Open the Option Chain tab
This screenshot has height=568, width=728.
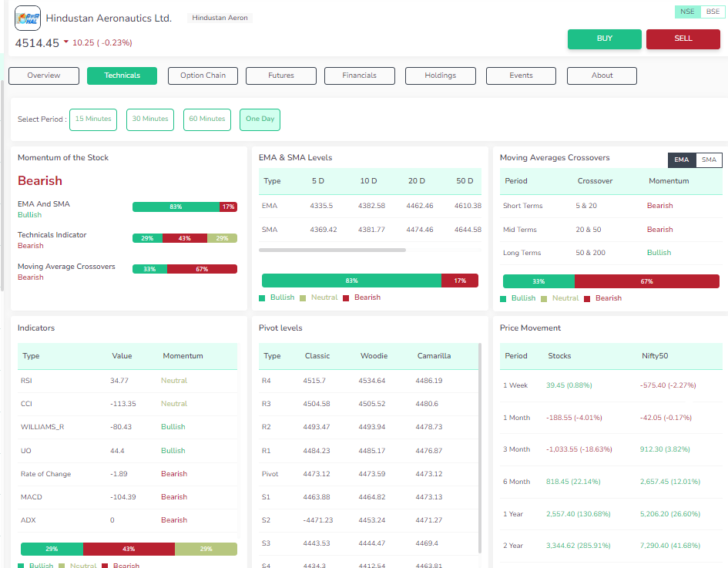click(x=203, y=76)
